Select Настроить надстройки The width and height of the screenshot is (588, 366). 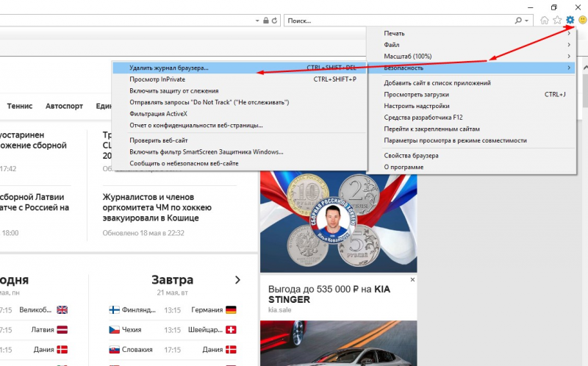pos(470,106)
